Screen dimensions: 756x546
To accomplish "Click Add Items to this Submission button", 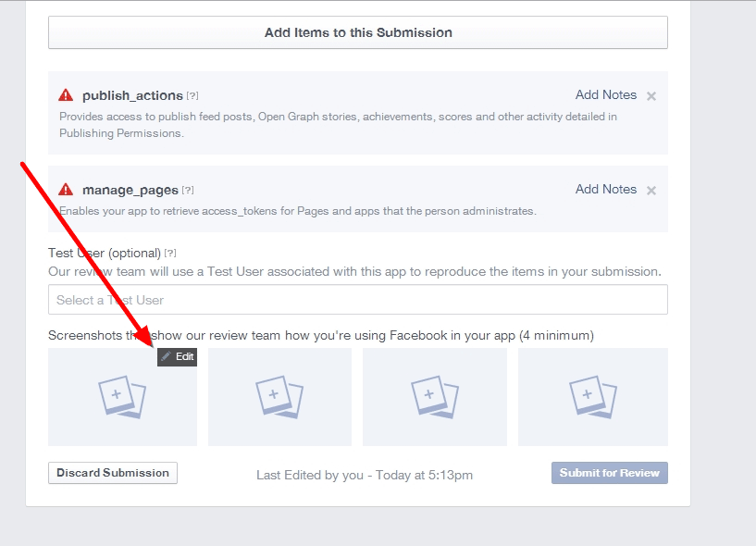I will pyautogui.click(x=358, y=32).
